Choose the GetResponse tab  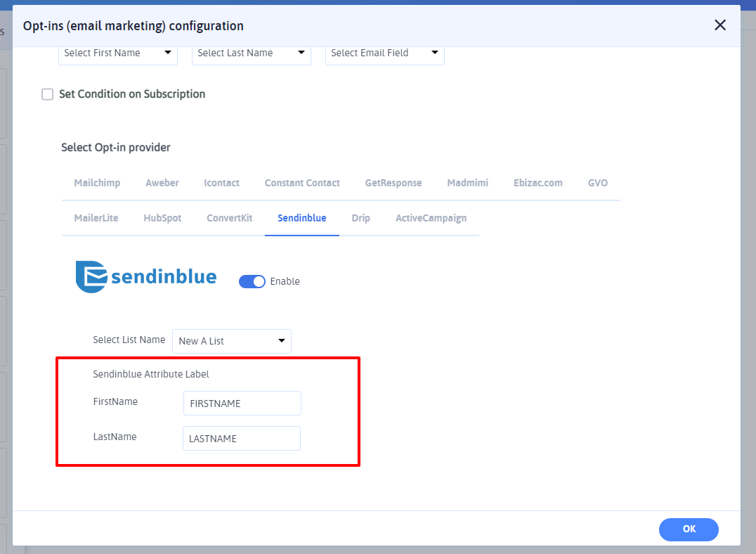click(x=393, y=183)
